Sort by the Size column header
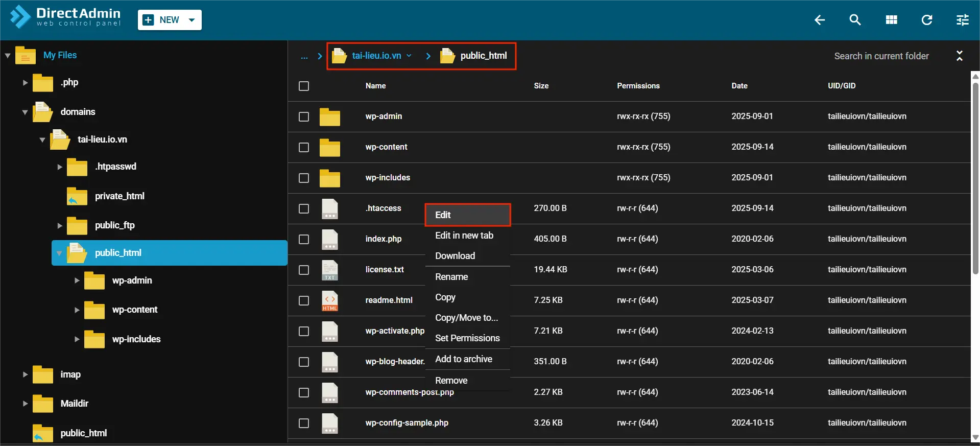This screenshot has height=446, width=980. pyautogui.click(x=541, y=86)
